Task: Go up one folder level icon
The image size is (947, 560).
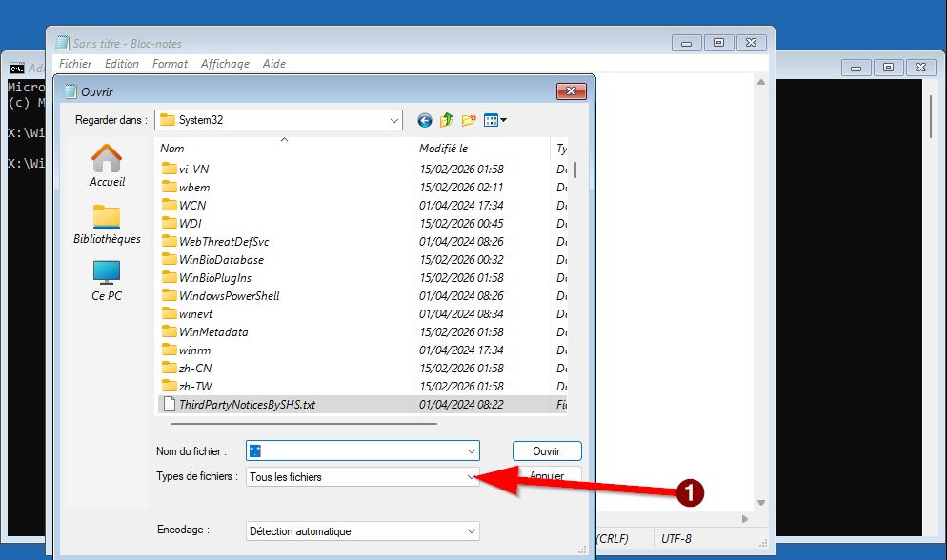Action: tap(447, 120)
